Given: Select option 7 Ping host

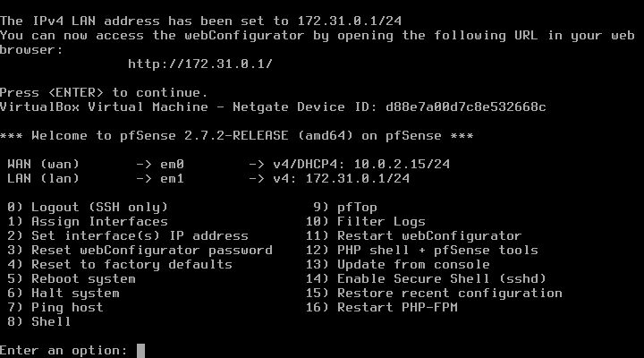Looking at the screenshot, I should [55, 308].
